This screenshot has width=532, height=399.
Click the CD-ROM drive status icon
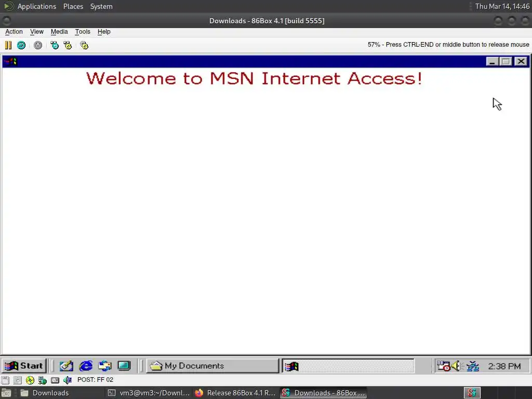[30, 380]
